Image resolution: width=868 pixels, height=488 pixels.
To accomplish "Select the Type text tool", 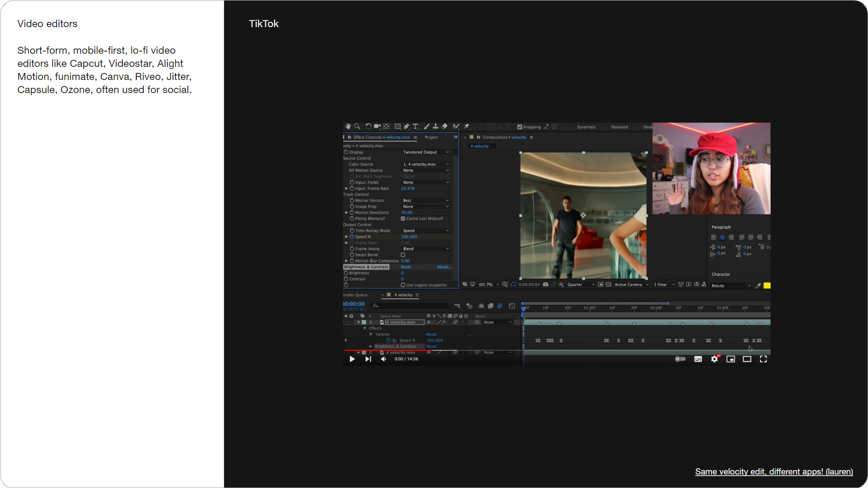I will pyautogui.click(x=415, y=127).
